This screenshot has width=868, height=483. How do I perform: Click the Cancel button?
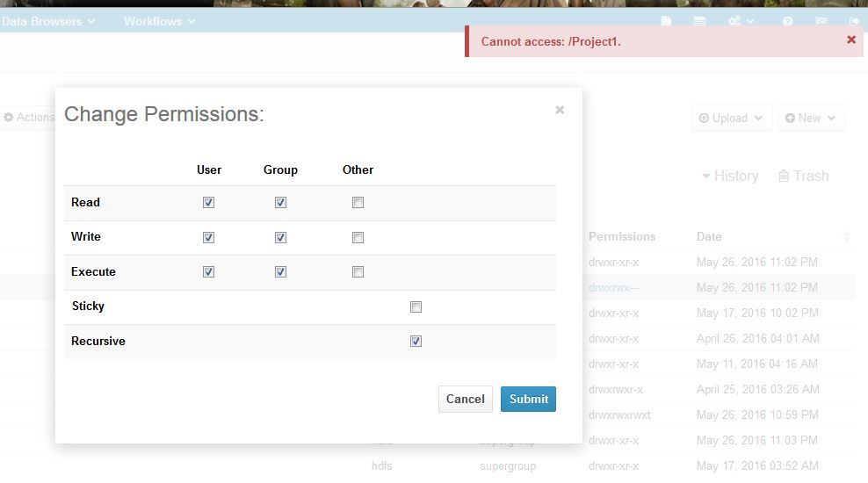tap(465, 399)
